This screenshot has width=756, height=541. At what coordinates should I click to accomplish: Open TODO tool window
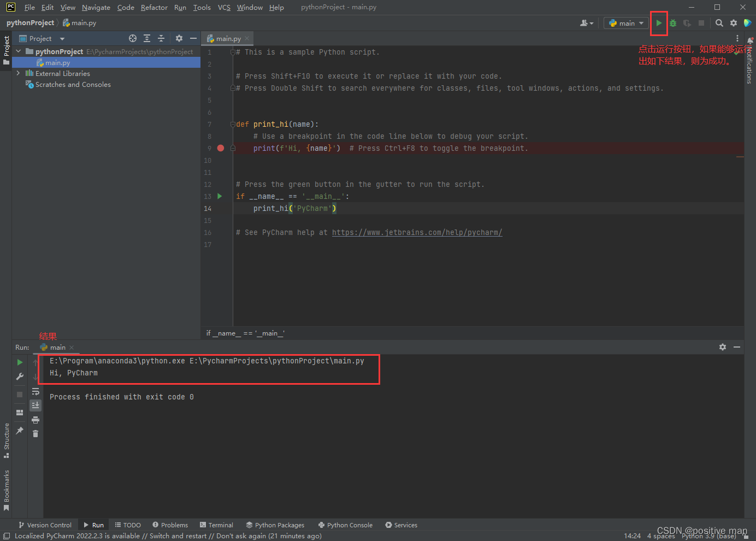click(128, 525)
